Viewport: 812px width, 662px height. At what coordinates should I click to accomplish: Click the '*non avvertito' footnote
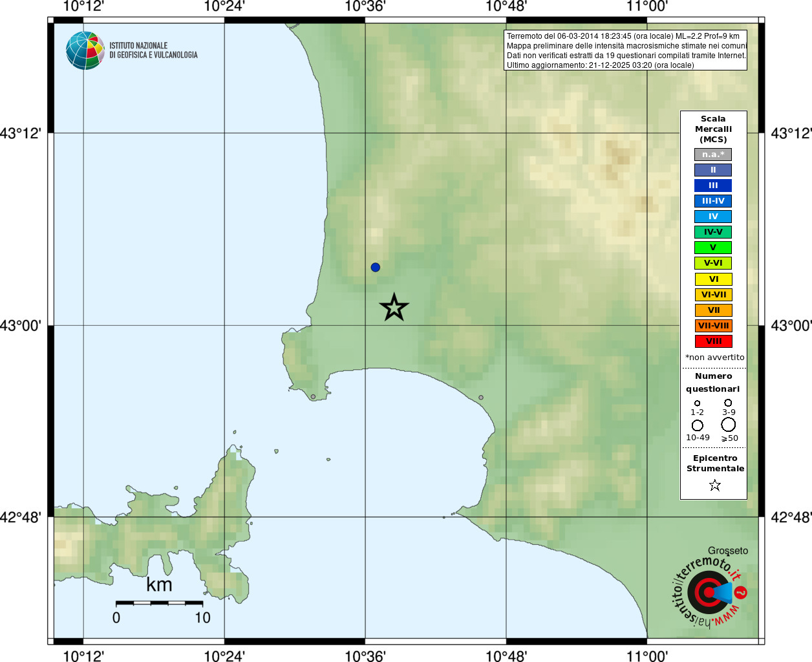point(714,358)
